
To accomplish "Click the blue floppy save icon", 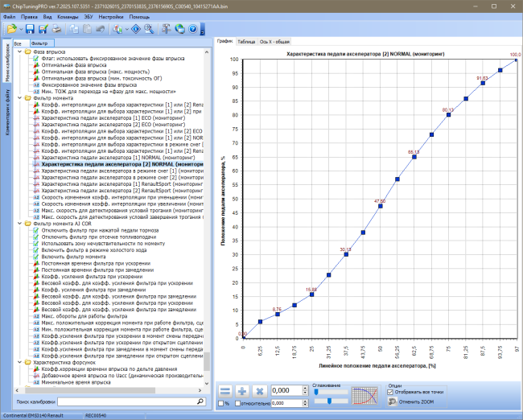I will click(30, 29).
